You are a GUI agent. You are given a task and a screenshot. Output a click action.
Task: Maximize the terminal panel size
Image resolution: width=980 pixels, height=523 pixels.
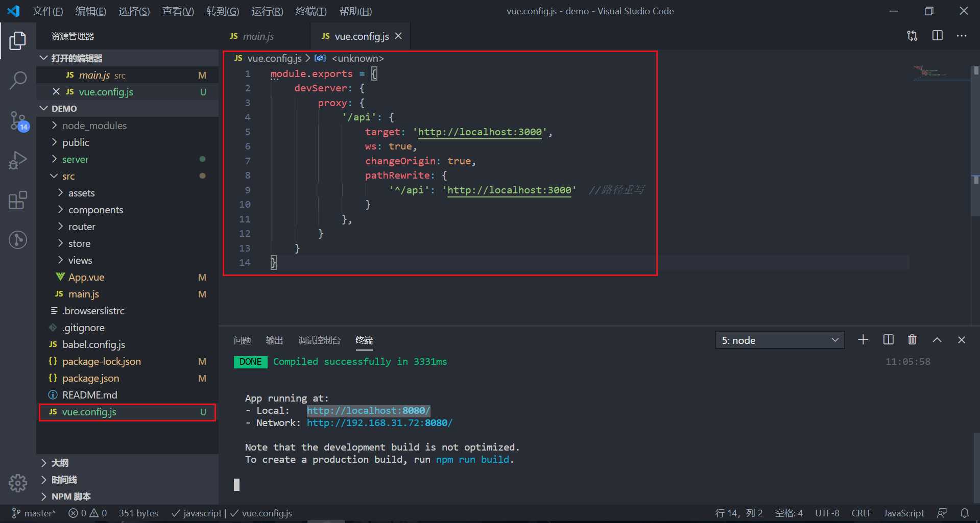(937, 340)
